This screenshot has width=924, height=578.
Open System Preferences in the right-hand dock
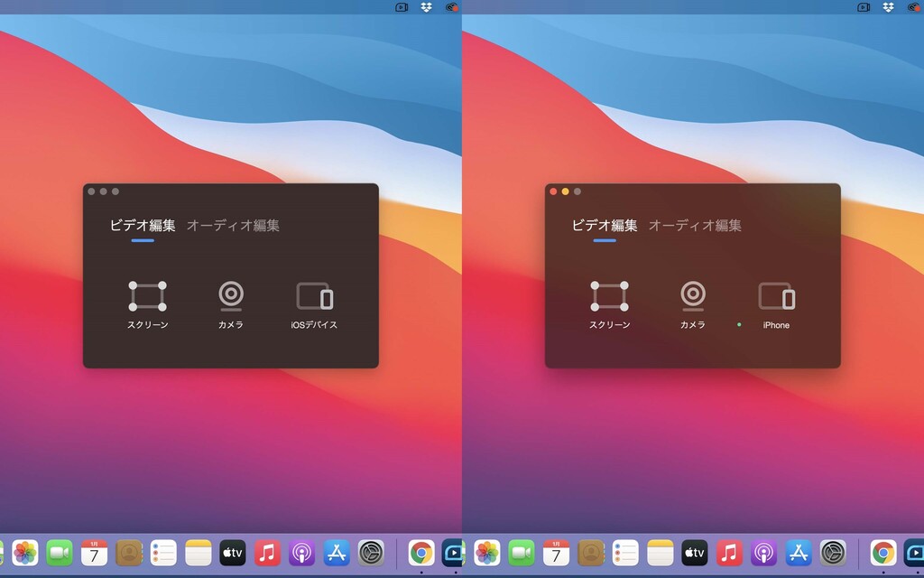click(833, 554)
